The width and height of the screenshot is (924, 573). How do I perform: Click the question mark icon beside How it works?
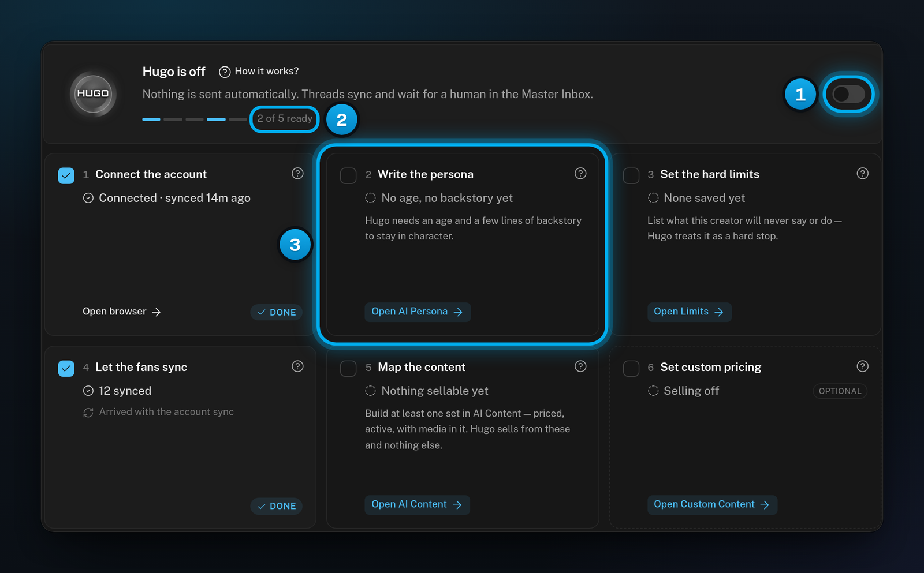coord(225,72)
